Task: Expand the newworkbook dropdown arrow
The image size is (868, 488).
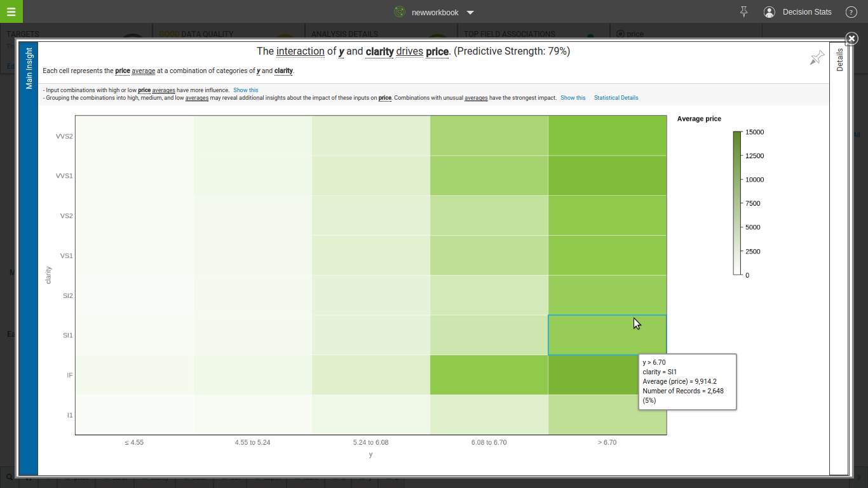Action: (470, 12)
